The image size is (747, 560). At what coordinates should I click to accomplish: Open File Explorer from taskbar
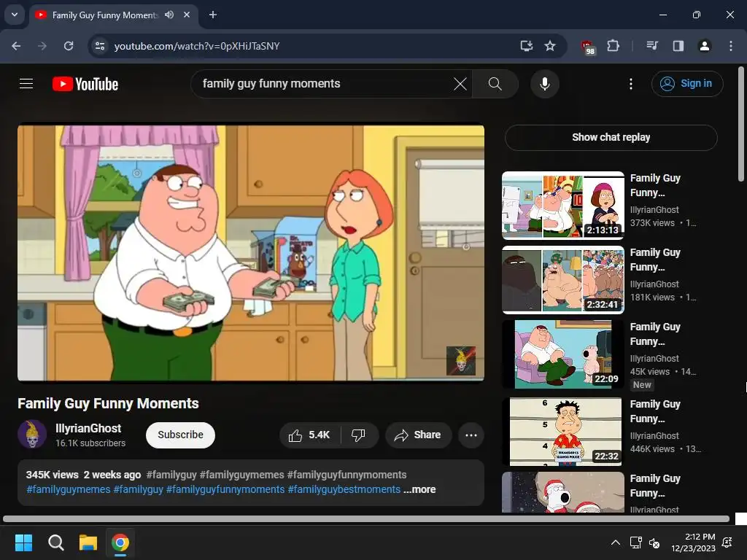[x=88, y=542]
